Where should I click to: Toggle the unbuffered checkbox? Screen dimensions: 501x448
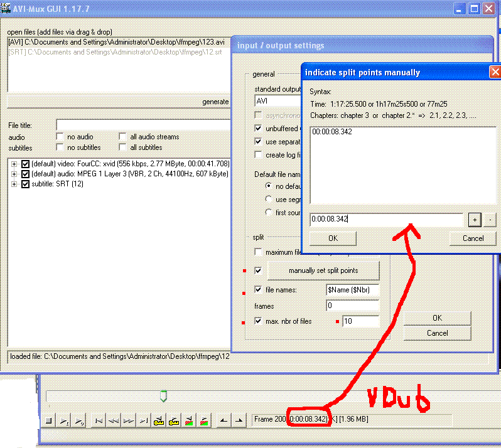tap(258, 129)
